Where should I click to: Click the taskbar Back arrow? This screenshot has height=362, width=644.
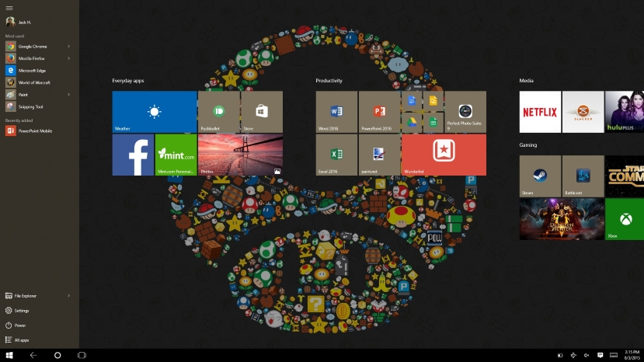click(x=33, y=355)
